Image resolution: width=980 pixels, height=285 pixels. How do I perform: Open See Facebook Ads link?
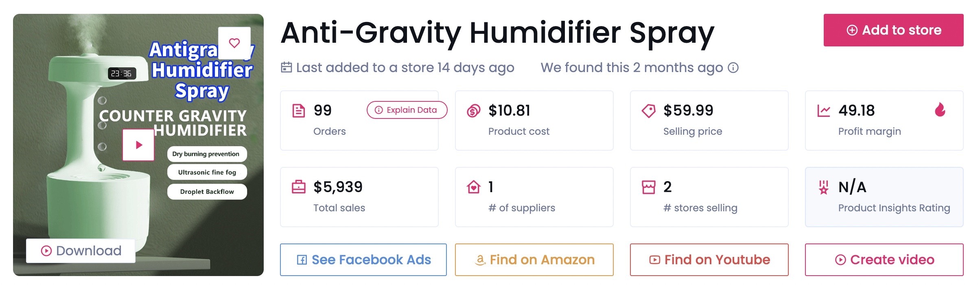(x=363, y=260)
